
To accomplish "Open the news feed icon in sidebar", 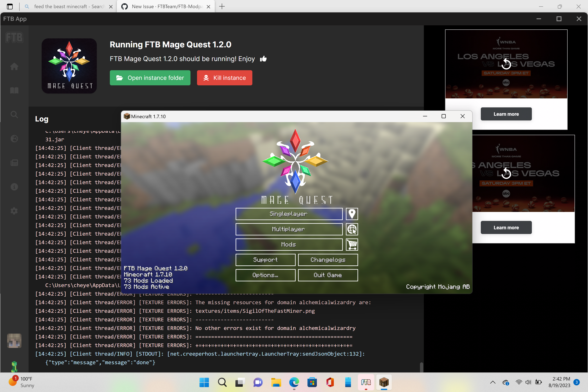I will click(x=14, y=163).
